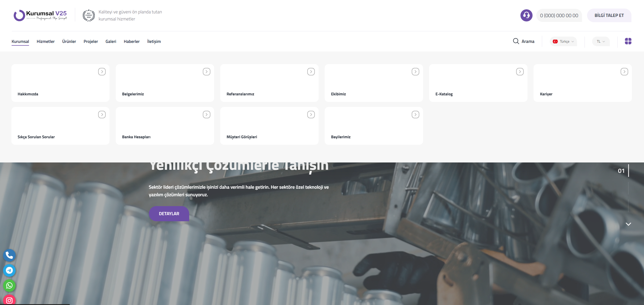The height and width of the screenshot is (305, 644).
Task: Click the Kurumsal V25 logo
Action: pyautogui.click(x=40, y=15)
